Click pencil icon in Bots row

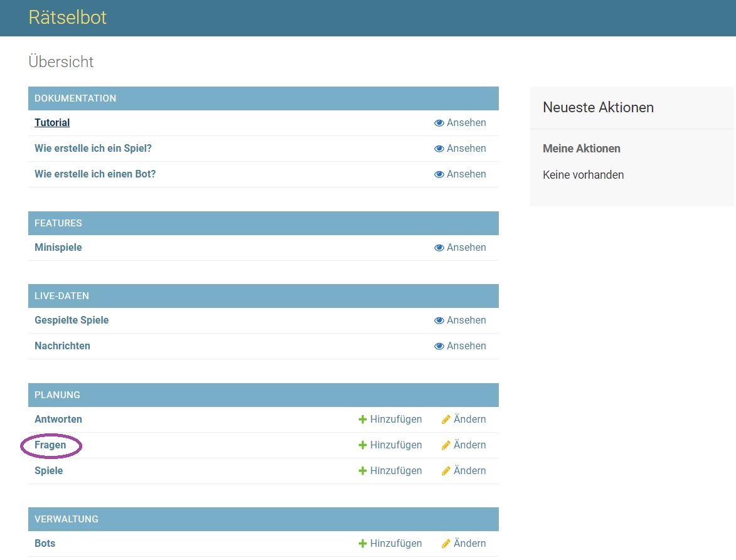(446, 544)
